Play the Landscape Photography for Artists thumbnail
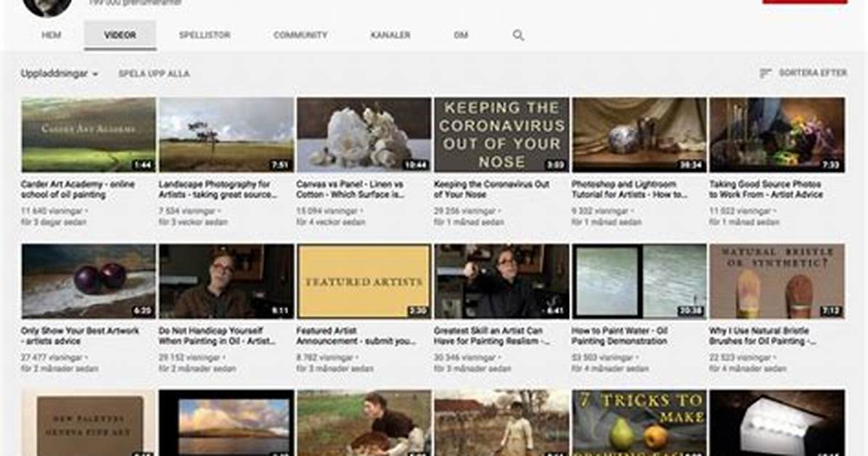The width and height of the screenshot is (868, 456). (x=226, y=134)
